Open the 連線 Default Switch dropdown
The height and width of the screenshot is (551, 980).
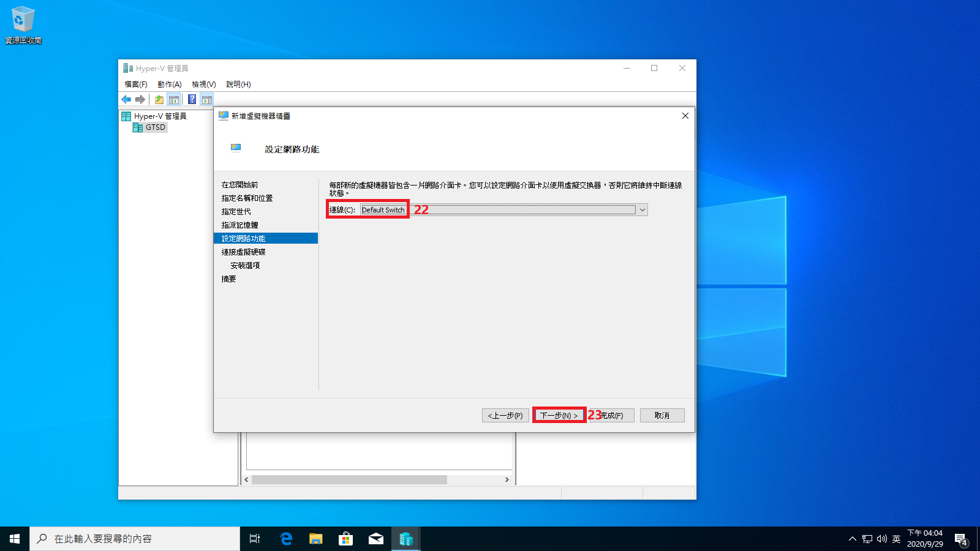pyautogui.click(x=642, y=210)
